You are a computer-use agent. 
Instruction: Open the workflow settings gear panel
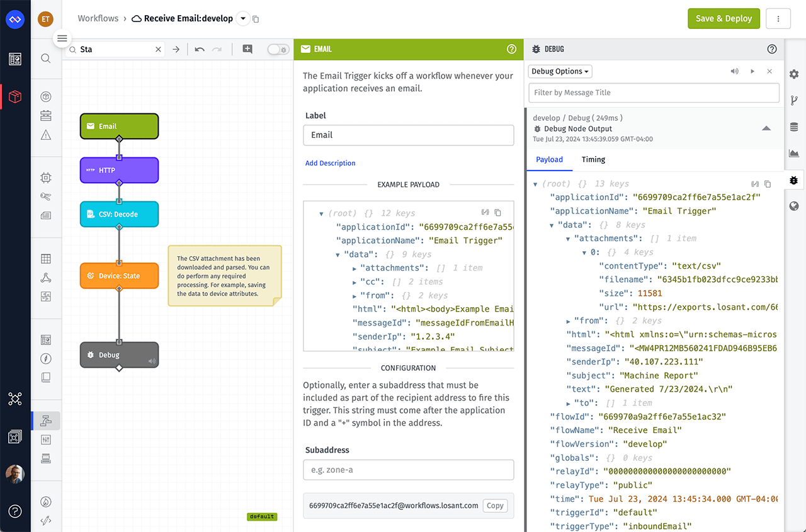(x=793, y=74)
